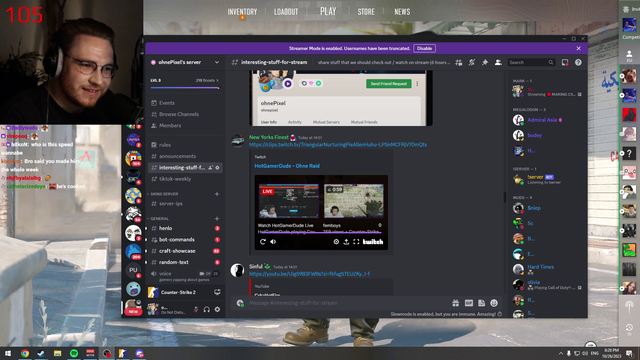Screen dimensions: 640x360
Task: Toggle channel notification settings bell icon
Action: click(x=472, y=62)
